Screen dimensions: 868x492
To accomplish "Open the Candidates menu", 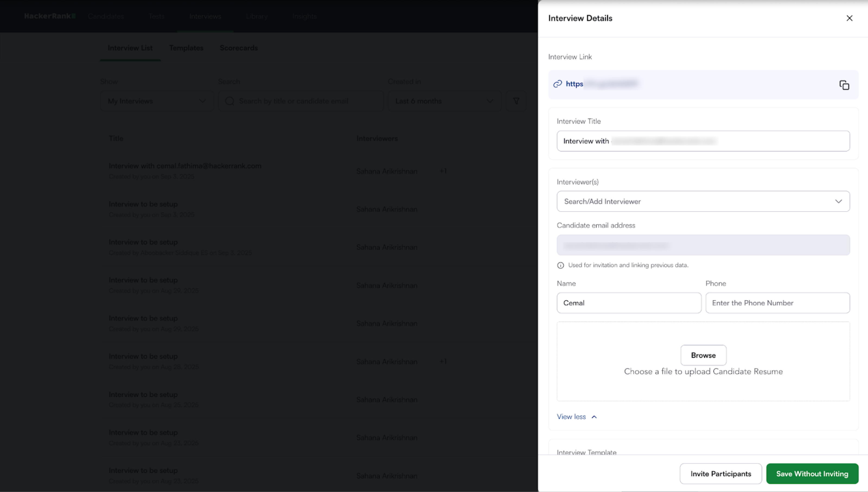I will click(x=106, y=16).
